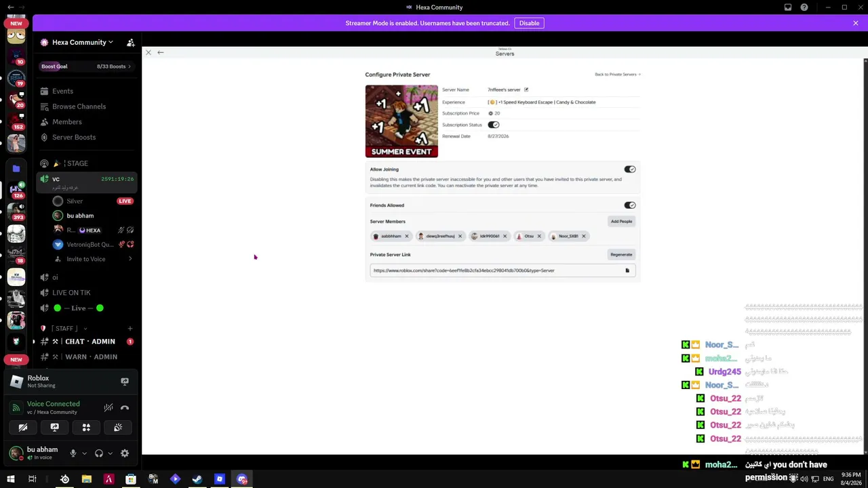The width and height of the screenshot is (868, 488).
Task: Open Browse Channels
Action: (x=87, y=106)
